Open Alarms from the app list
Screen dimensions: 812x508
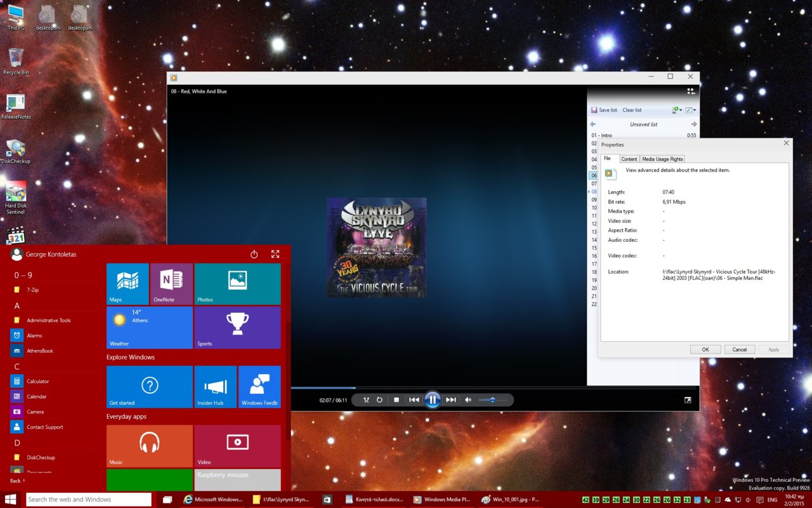[53, 335]
